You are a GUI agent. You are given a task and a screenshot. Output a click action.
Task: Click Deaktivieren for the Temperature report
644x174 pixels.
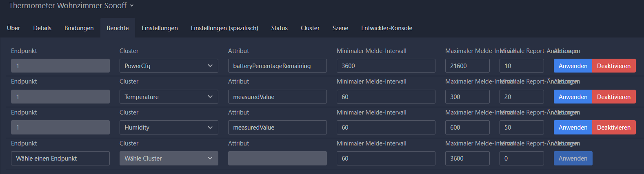[613, 97]
